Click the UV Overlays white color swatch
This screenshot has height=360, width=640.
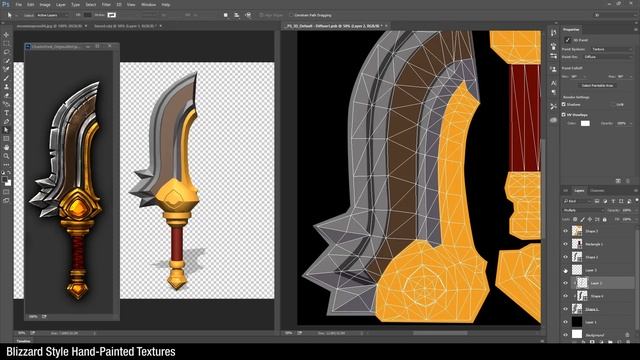coord(585,123)
